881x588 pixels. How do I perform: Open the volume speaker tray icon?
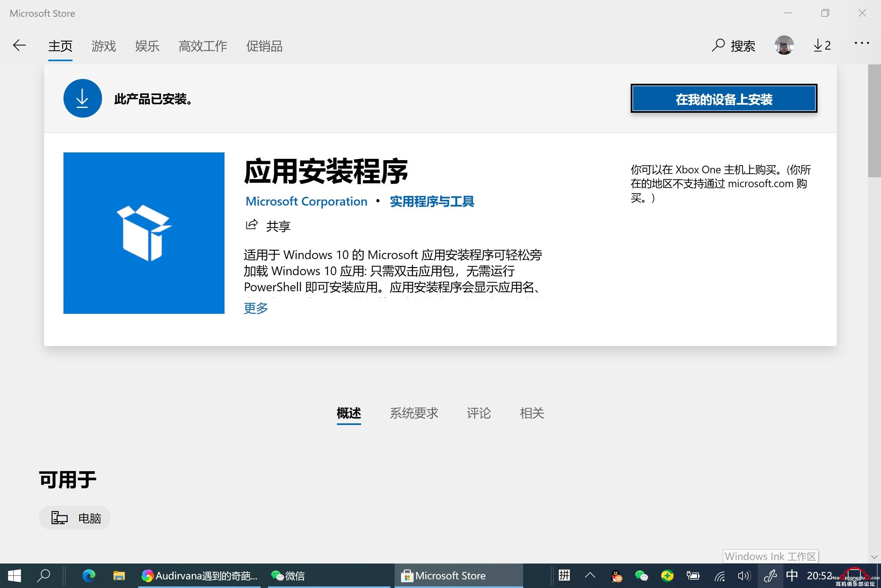pos(744,576)
